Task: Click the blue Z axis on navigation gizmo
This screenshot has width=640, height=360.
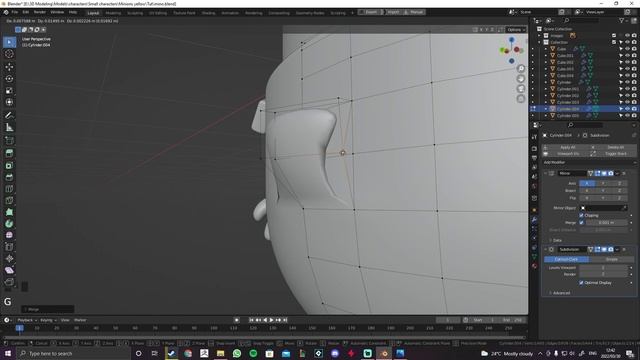Action: click(511, 40)
